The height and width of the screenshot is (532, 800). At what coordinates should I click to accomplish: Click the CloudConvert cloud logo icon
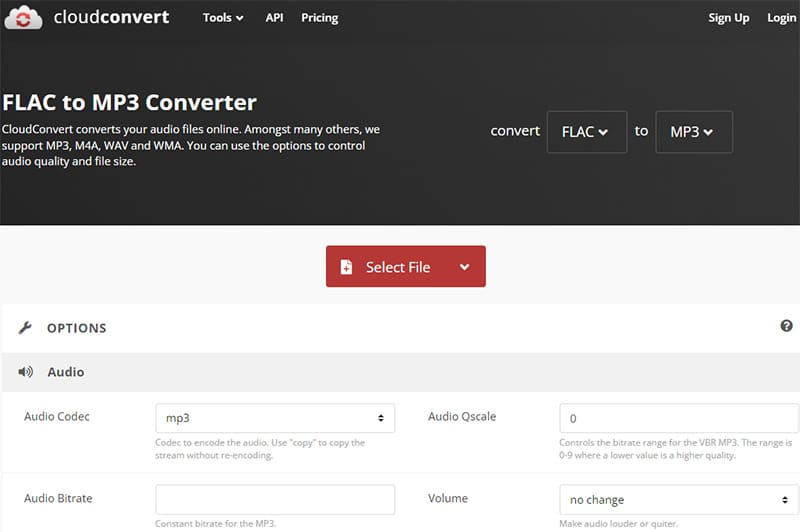[23, 17]
